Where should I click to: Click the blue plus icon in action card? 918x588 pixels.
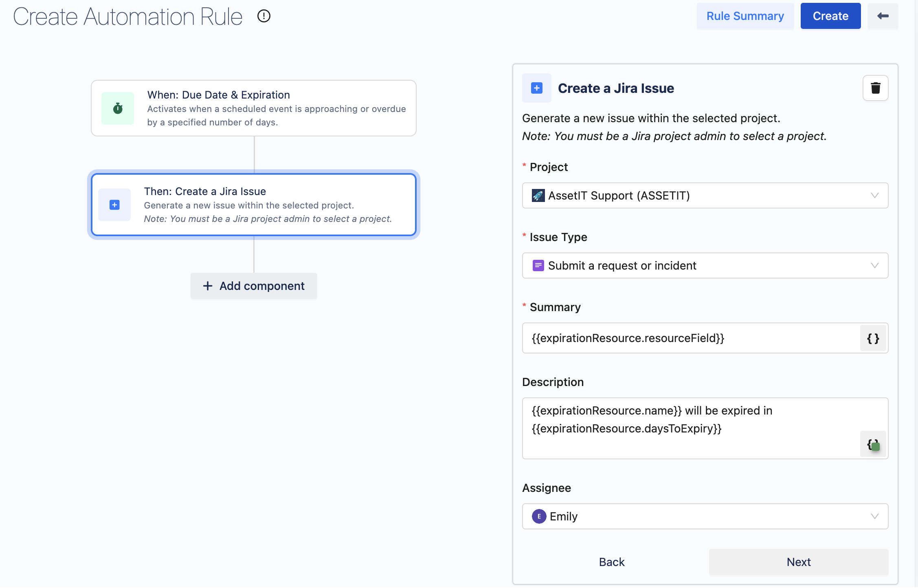click(x=114, y=205)
